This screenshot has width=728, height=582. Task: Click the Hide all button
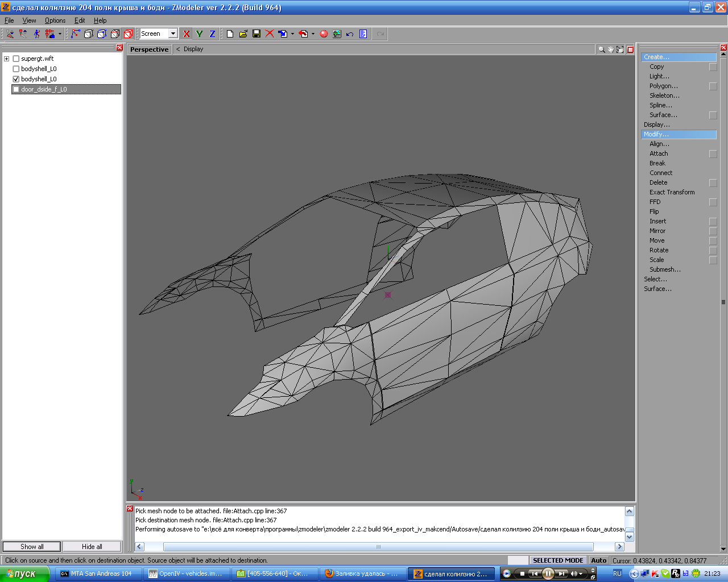click(x=92, y=547)
